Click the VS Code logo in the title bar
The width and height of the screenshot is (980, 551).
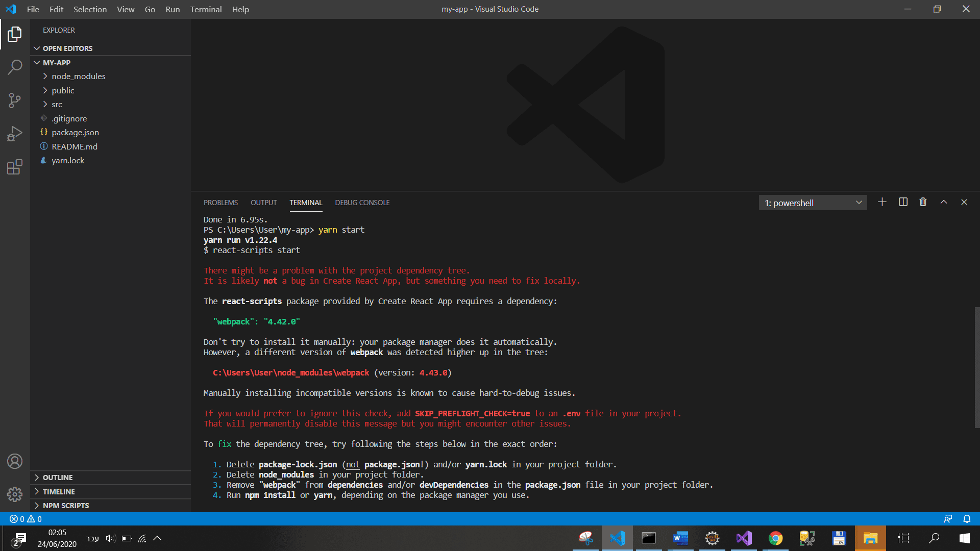11,9
